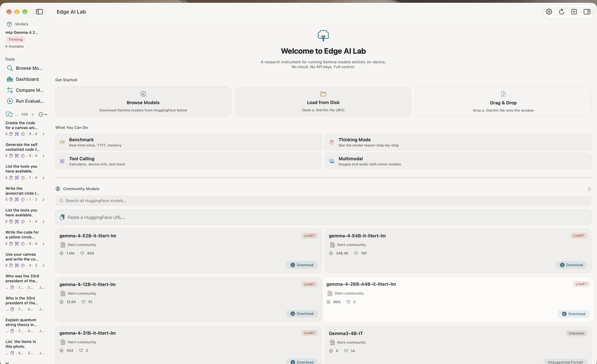Open chat 'Who is the 33rd president'
597x364 pixels.
[x=25, y=303]
